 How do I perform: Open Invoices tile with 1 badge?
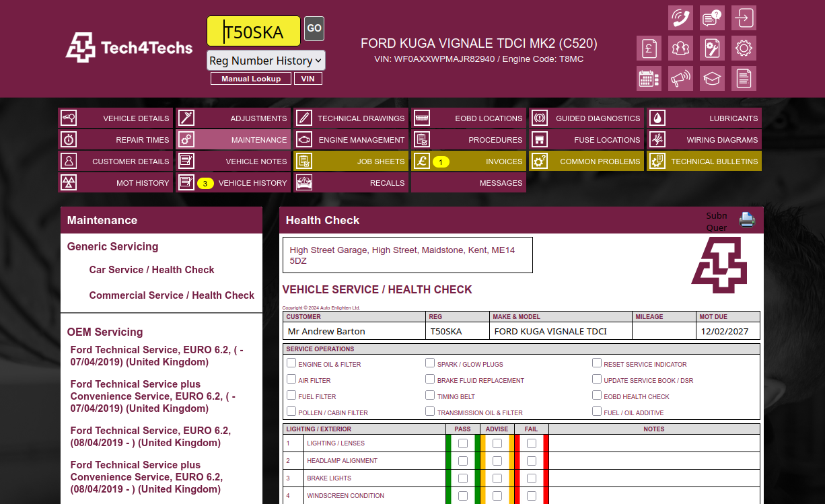pos(468,161)
